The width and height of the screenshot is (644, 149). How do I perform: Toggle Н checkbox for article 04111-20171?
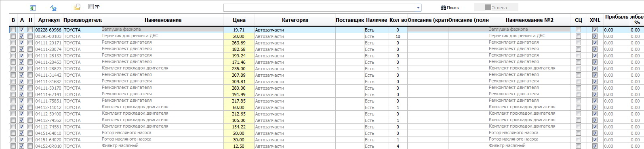30,43
